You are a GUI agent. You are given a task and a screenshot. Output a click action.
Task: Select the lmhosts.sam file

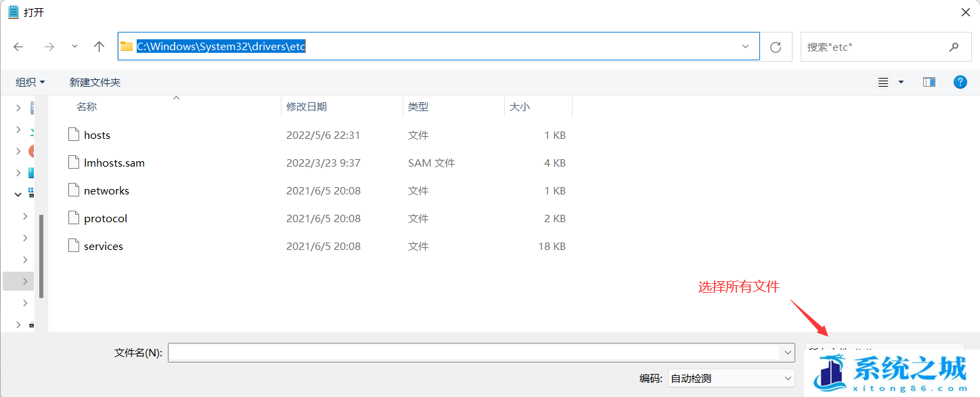114,163
